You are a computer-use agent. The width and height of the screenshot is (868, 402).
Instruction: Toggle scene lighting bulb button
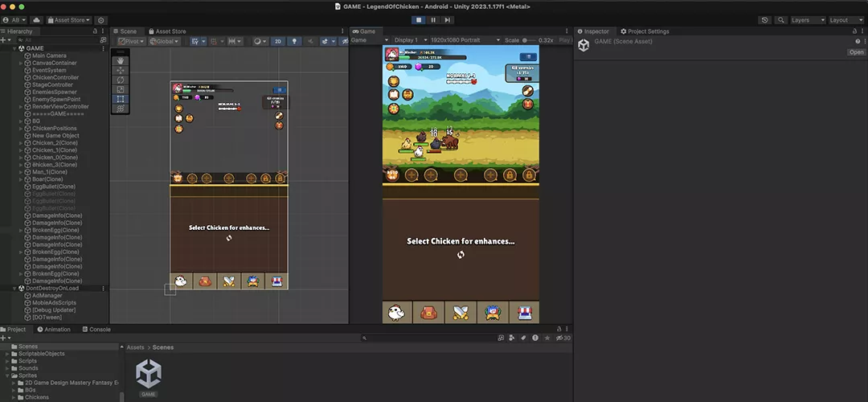coord(293,41)
